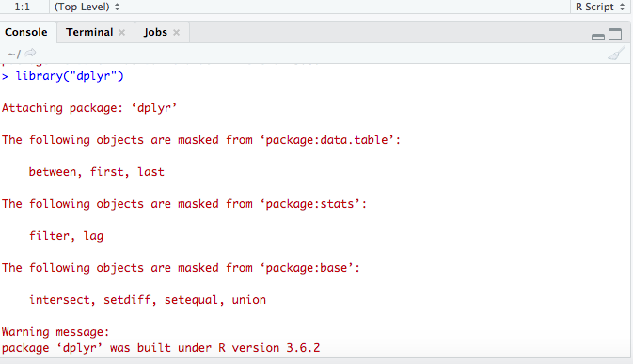Viewport: 633px width, 364px height.
Task: Click the 'built under R version 3.6.2' line
Action: [x=161, y=348]
